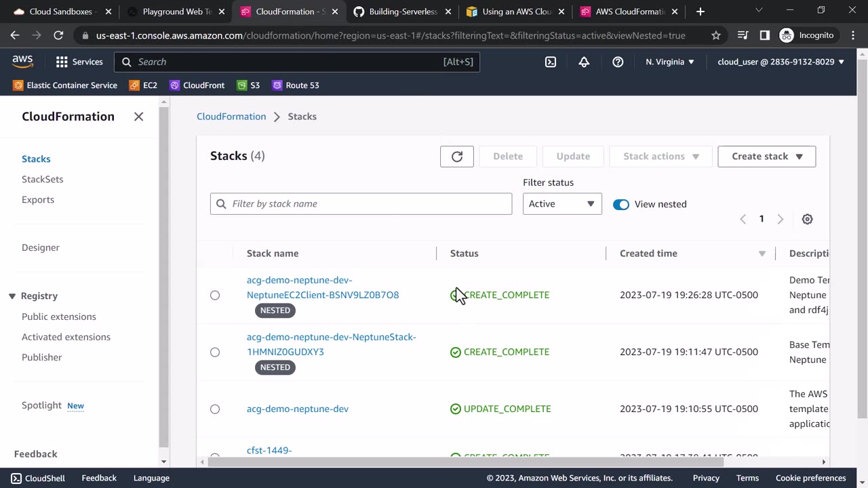Open the Chrome three-dot menu
Screen dimensions: 868x488
click(x=852, y=35)
